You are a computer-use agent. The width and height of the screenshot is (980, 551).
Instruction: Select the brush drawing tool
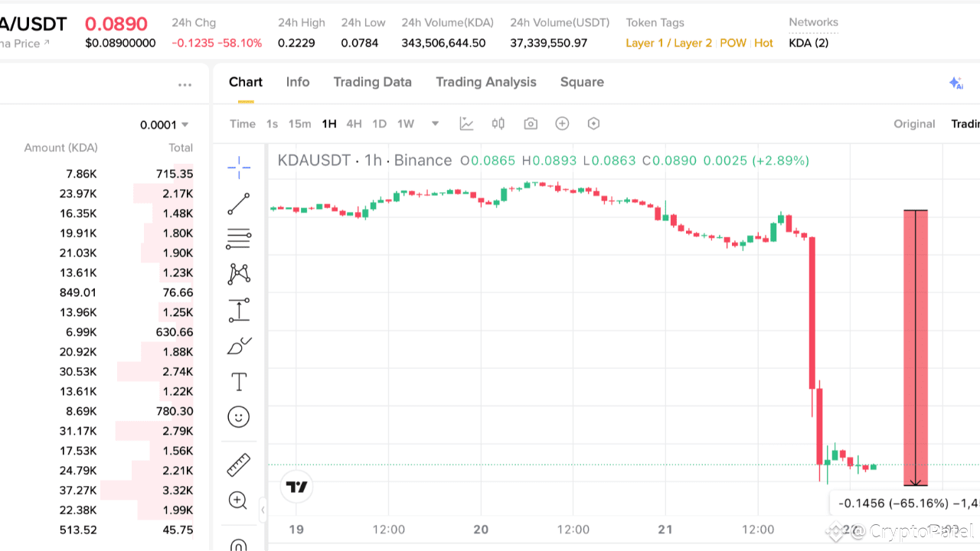(239, 346)
